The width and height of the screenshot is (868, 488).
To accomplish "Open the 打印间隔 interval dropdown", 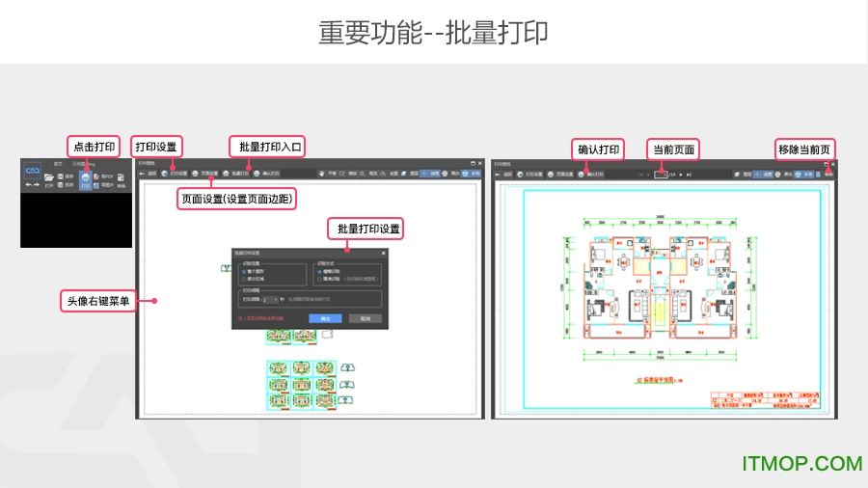I will (x=271, y=299).
